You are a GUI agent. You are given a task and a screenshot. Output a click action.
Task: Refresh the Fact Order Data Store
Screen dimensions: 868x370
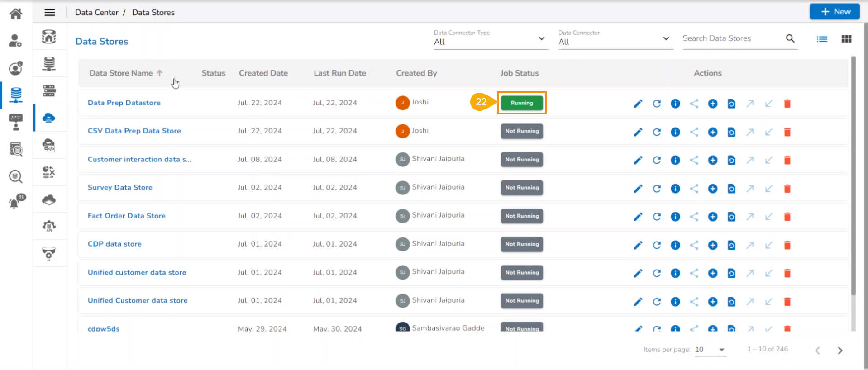click(657, 217)
